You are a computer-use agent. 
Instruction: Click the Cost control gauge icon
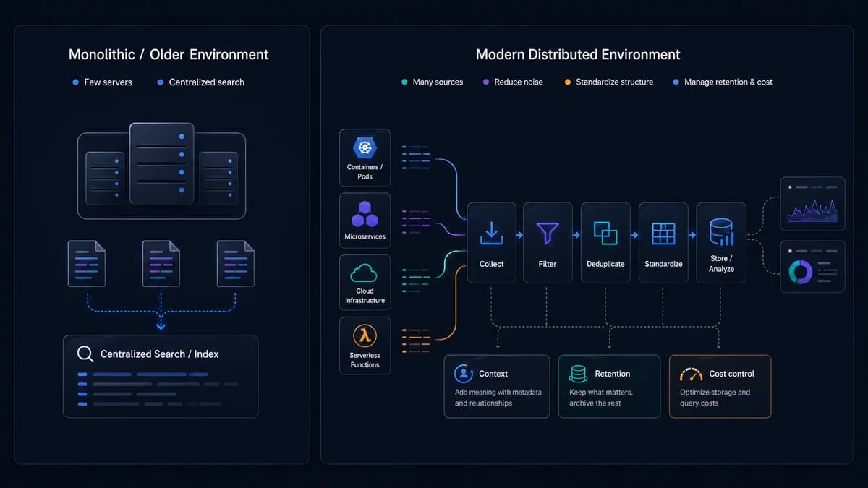coord(692,374)
